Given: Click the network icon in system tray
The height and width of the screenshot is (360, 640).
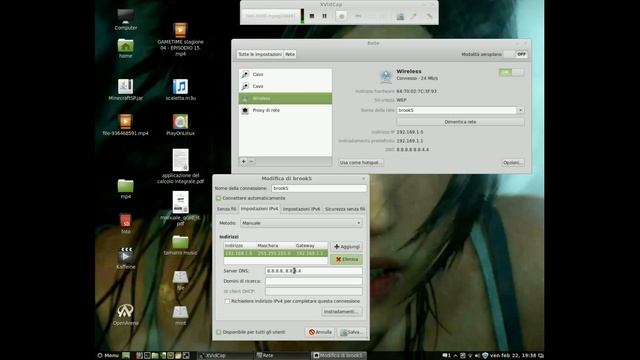Looking at the screenshot, I should pyautogui.click(x=470, y=356).
